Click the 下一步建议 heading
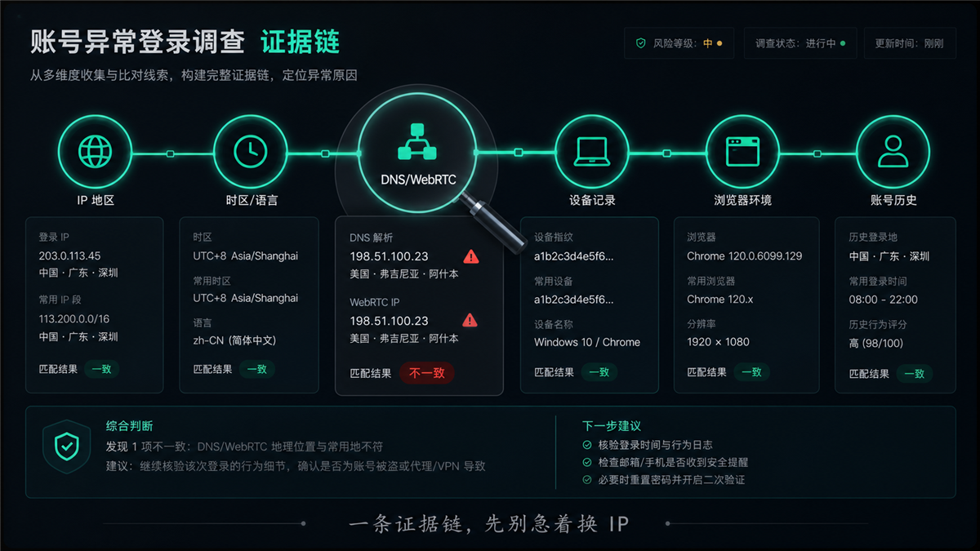This screenshot has height=551, width=980. 612,425
